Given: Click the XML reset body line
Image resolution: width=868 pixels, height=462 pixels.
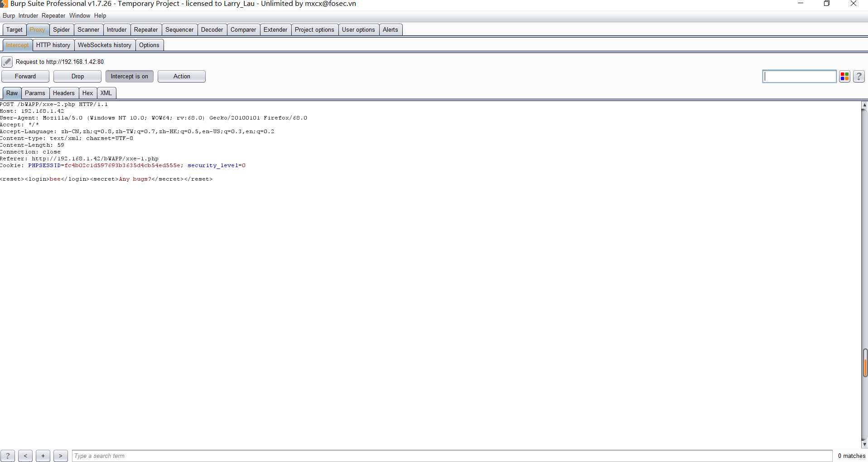Looking at the screenshot, I should point(106,179).
